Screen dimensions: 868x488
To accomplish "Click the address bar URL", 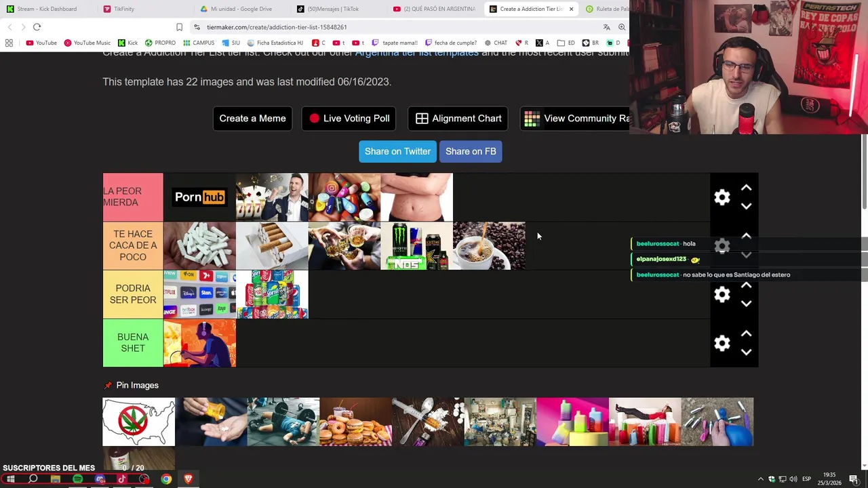I will tap(277, 27).
